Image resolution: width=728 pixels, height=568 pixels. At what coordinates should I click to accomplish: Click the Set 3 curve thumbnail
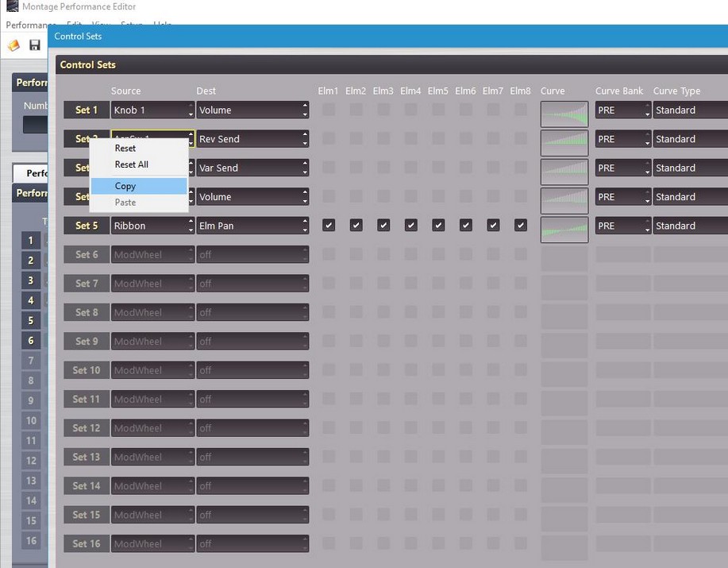click(564, 172)
